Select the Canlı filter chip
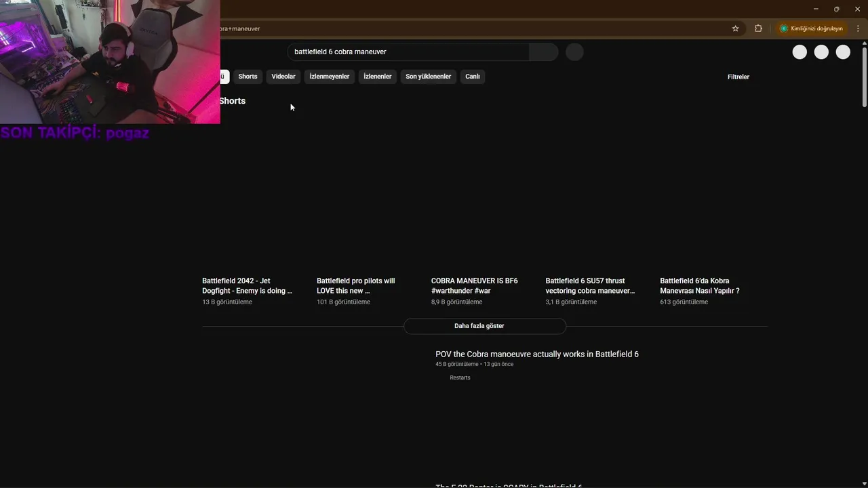 [473, 77]
